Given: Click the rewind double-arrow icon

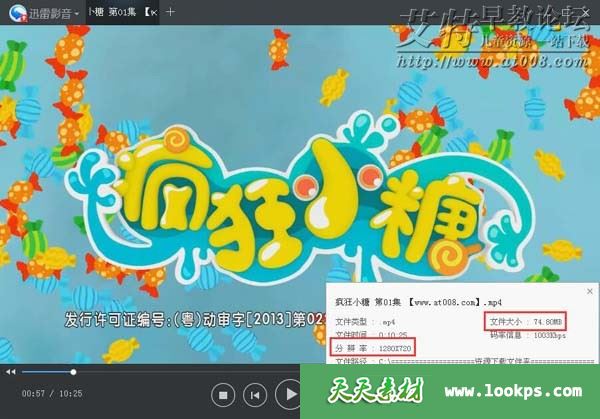Looking at the screenshot, I should [11, 372].
